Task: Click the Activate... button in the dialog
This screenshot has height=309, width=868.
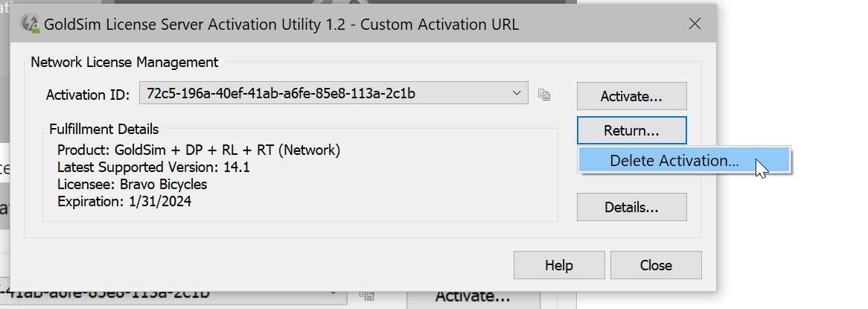Action: (x=631, y=96)
